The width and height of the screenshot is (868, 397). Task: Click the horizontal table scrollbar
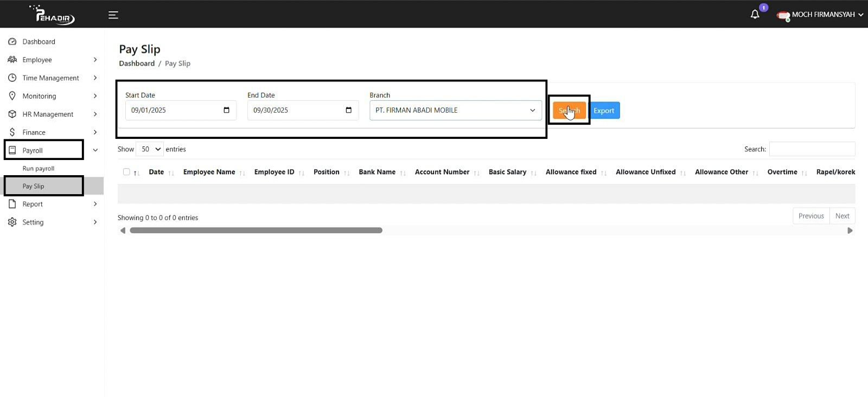(256, 230)
